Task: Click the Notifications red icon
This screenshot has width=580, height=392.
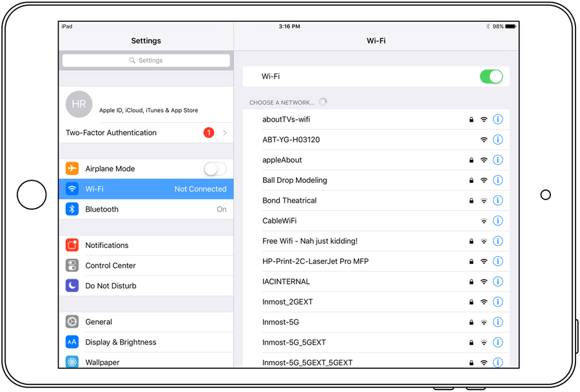Action: (x=72, y=245)
